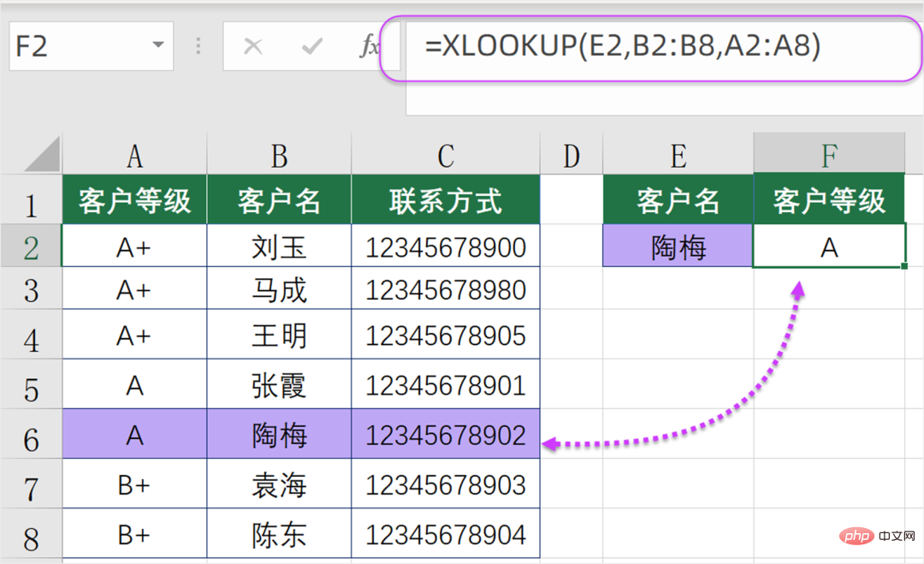Click the cancel (X) icon in formula bar

[252, 46]
